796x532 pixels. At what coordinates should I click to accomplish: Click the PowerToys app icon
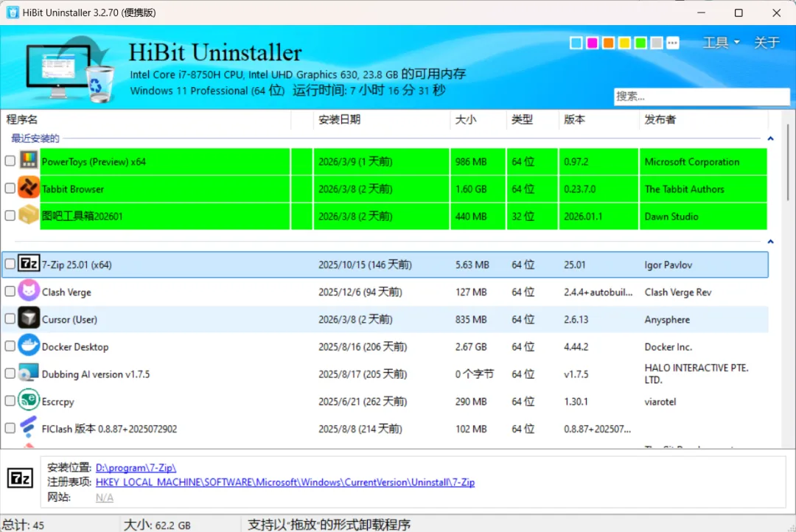pos(29,161)
